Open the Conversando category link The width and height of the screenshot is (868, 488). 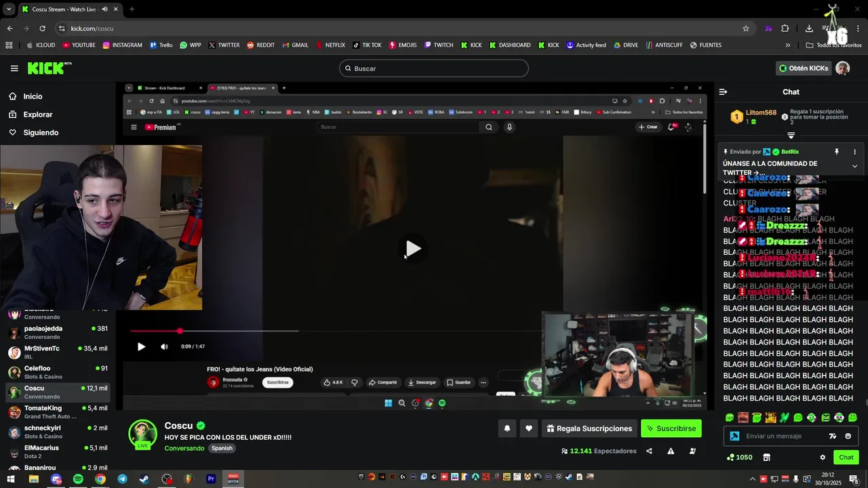tap(184, 448)
